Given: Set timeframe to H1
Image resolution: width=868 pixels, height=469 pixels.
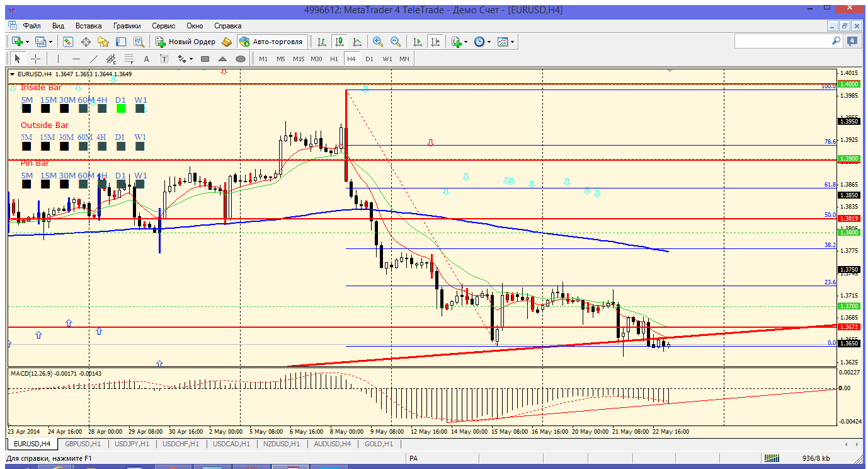Looking at the screenshot, I should click(334, 59).
